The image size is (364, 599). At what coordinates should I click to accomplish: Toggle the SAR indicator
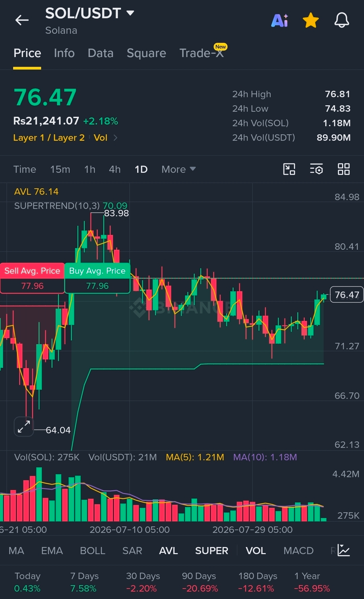pos(132,551)
